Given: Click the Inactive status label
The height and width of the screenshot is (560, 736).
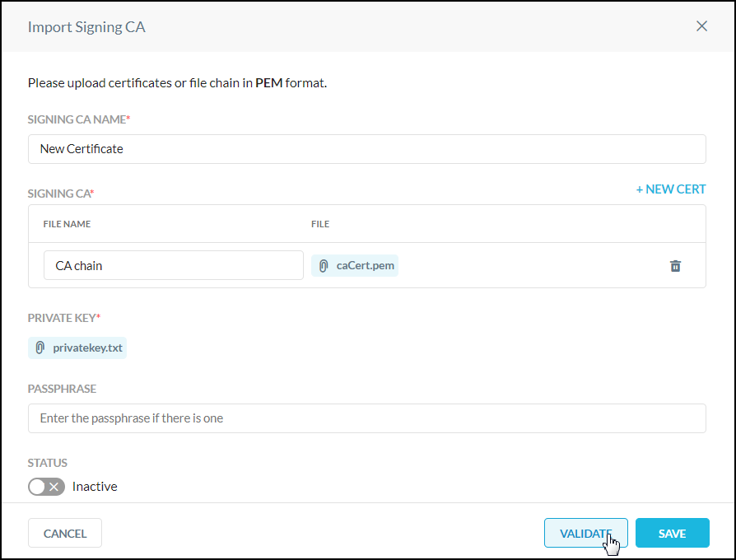Looking at the screenshot, I should point(95,487).
